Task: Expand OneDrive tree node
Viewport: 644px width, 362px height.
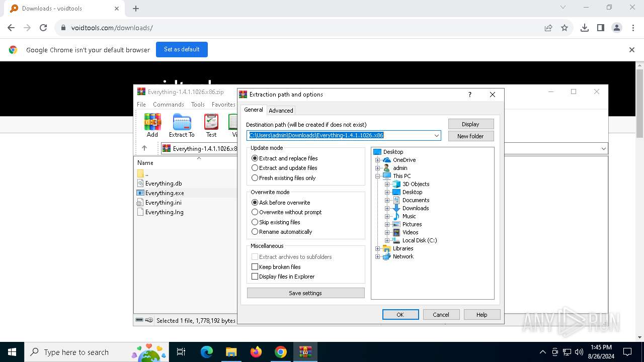Action: [378, 160]
